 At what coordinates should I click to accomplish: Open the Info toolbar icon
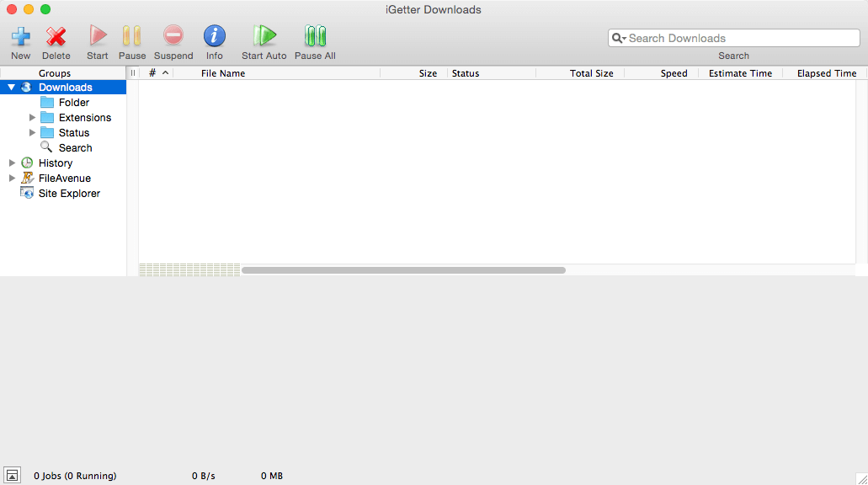[x=214, y=36]
